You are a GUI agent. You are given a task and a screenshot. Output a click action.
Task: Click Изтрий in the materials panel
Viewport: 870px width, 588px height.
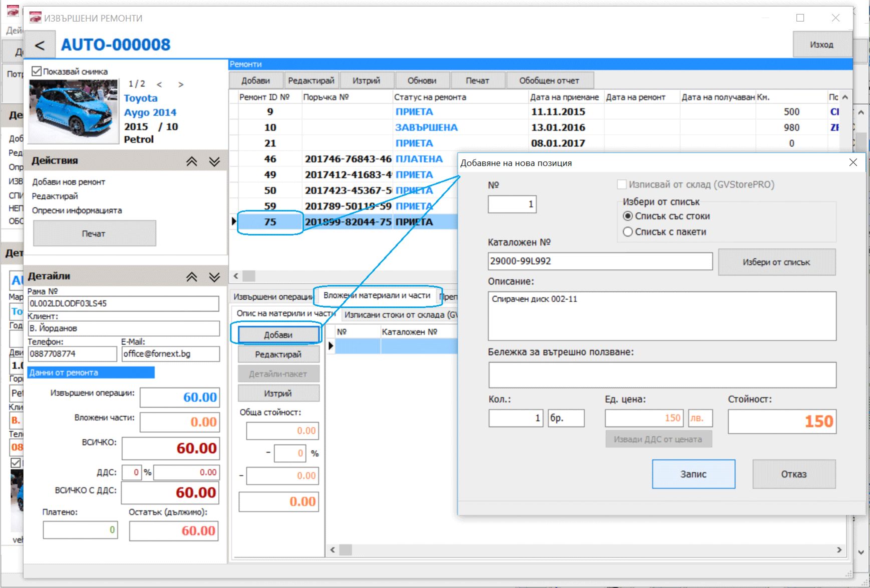coord(278,393)
